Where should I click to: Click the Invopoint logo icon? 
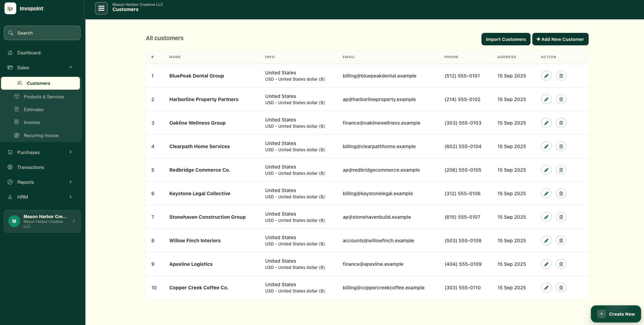10,8
